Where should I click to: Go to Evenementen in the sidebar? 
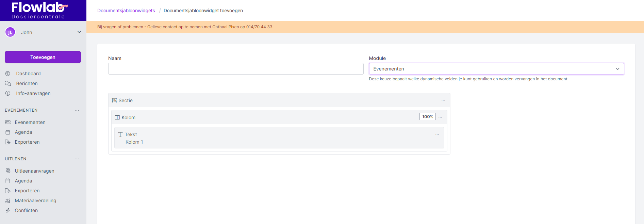[30, 122]
